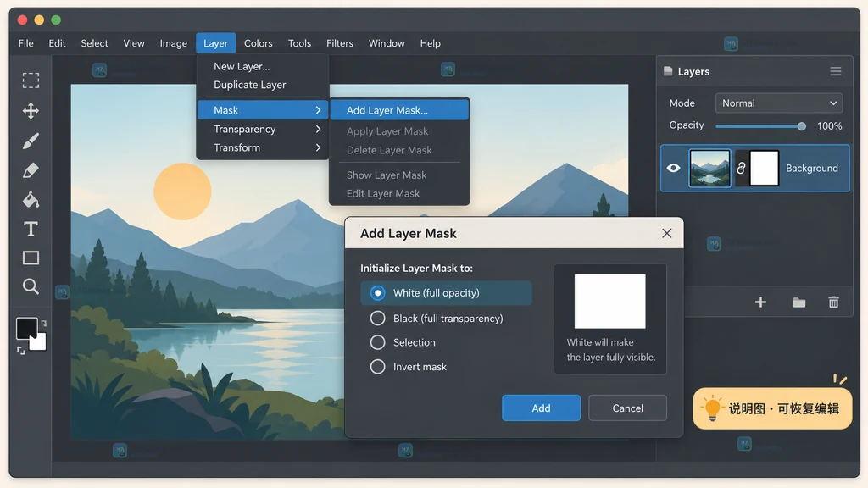Expand the Transform submenu
Screen dimensions: 868x488
[x=263, y=147]
